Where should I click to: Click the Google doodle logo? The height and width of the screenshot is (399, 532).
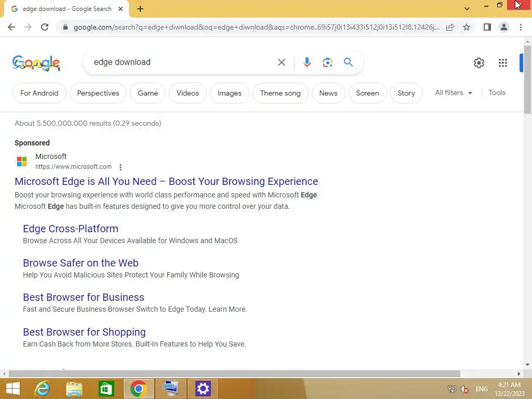click(36, 63)
